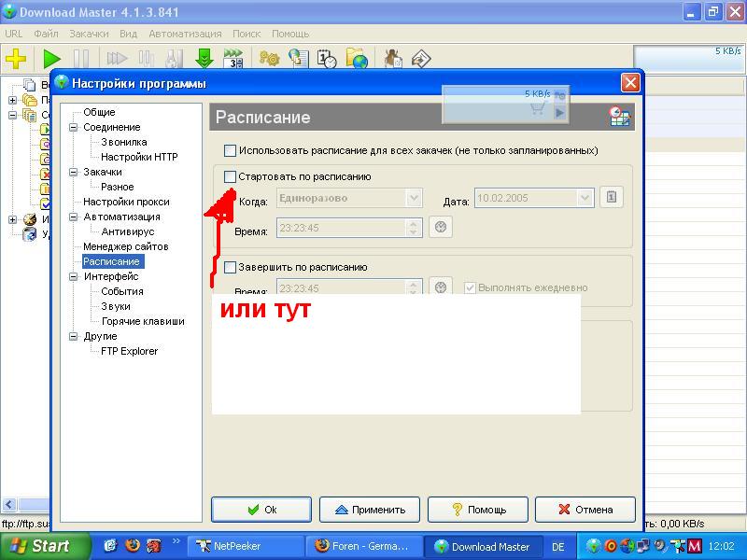Viewport: 747px width, 560px height.
Task: Open the scheduler calendar-clock toolbar icon
Action: coord(327,59)
